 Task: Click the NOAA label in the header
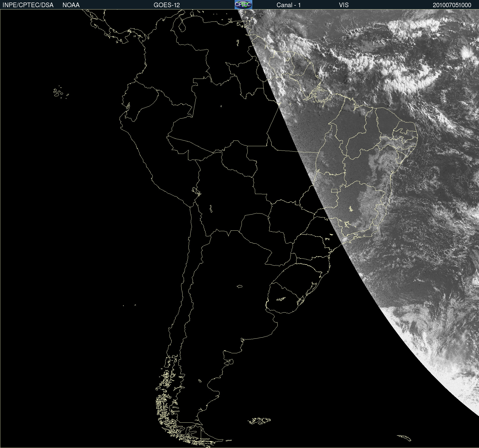pyautogui.click(x=71, y=5)
